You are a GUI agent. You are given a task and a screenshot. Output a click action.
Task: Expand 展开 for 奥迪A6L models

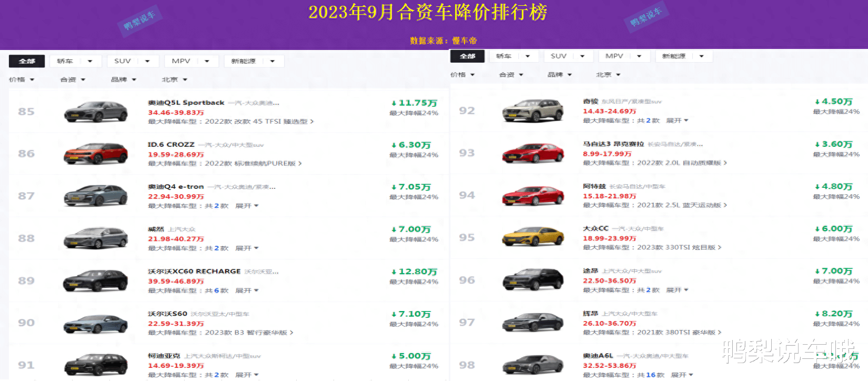(682, 375)
